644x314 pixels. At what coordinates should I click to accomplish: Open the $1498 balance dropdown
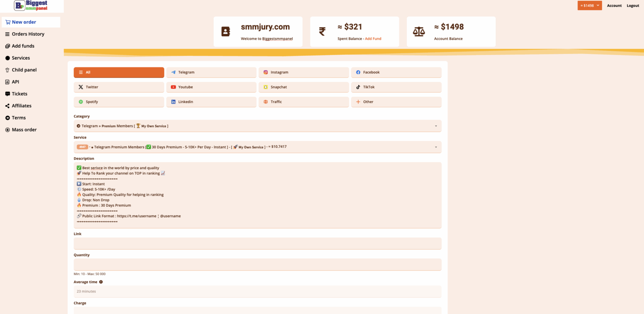click(x=590, y=6)
